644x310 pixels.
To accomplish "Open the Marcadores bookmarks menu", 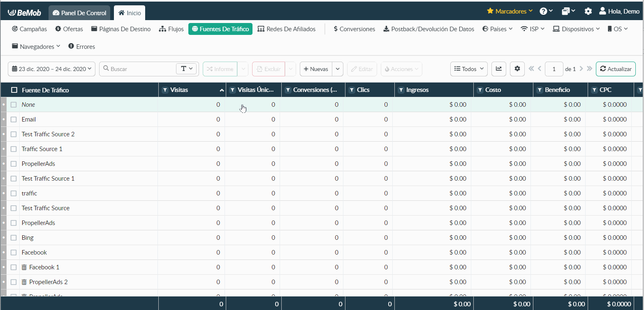I will [510, 11].
